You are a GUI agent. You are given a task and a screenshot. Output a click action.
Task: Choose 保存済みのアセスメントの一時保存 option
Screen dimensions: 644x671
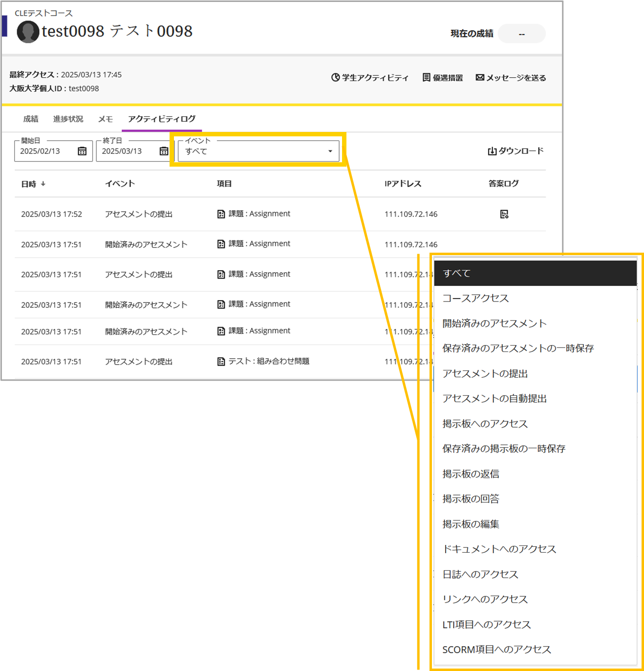pyautogui.click(x=536, y=348)
